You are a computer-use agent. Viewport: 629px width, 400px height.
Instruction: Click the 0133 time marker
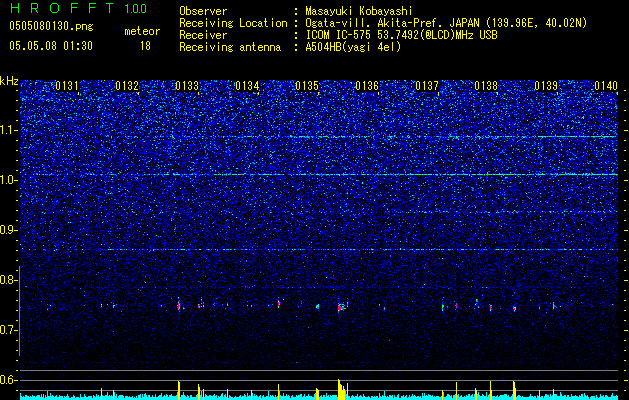point(187,86)
